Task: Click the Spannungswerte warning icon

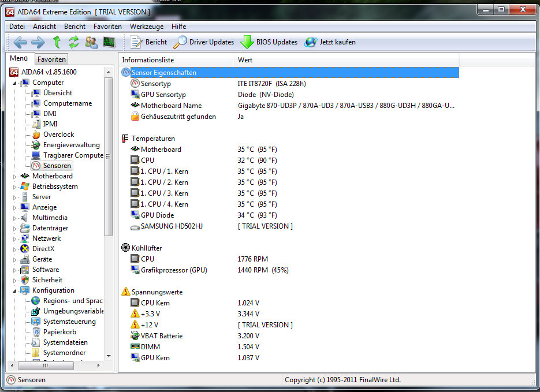Action: coord(126,292)
